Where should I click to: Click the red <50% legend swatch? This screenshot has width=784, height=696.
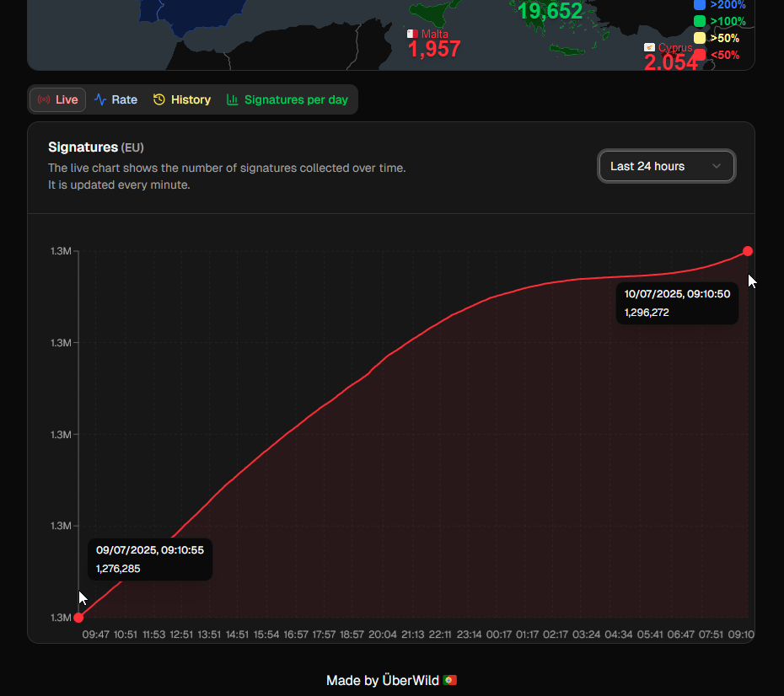(700, 55)
